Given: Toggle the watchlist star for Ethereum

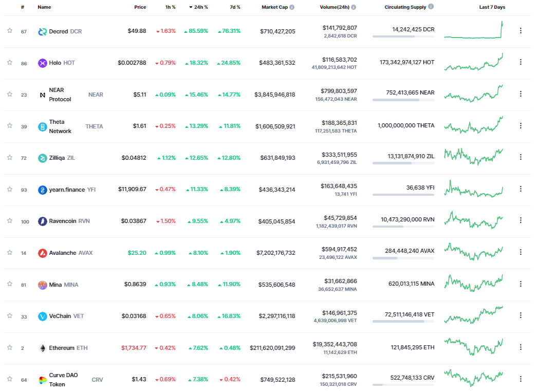Looking at the screenshot, I should click(x=10, y=347).
